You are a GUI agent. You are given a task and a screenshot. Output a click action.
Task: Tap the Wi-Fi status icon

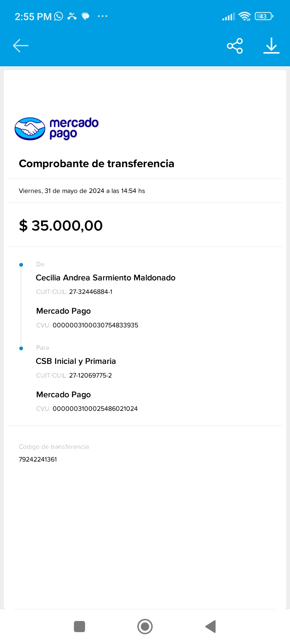tap(245, 16)
